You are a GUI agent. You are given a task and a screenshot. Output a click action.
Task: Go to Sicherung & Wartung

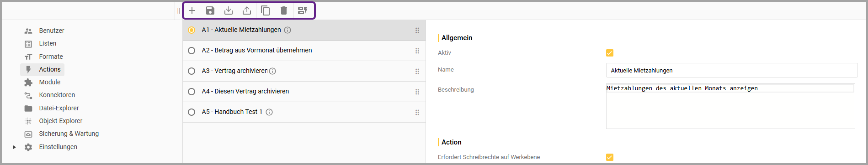click(69, 134)
